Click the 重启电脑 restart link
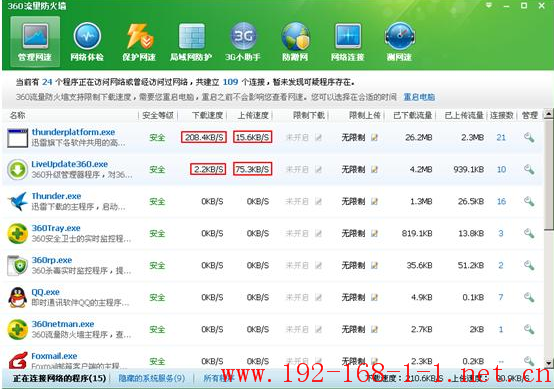Image resolution: width=554 pixels, height=389 pixels. point(419,97)
